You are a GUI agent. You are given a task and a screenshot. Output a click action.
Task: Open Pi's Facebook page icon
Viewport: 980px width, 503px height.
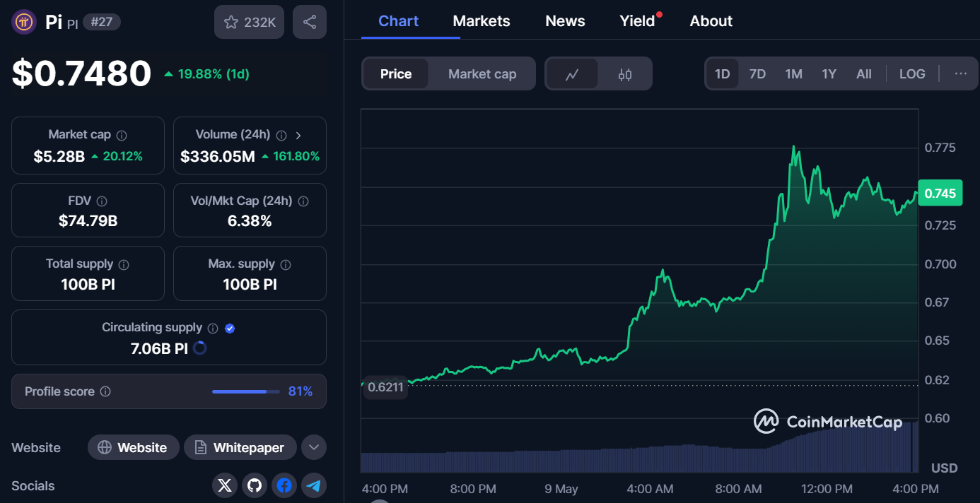tap(284, 485)
